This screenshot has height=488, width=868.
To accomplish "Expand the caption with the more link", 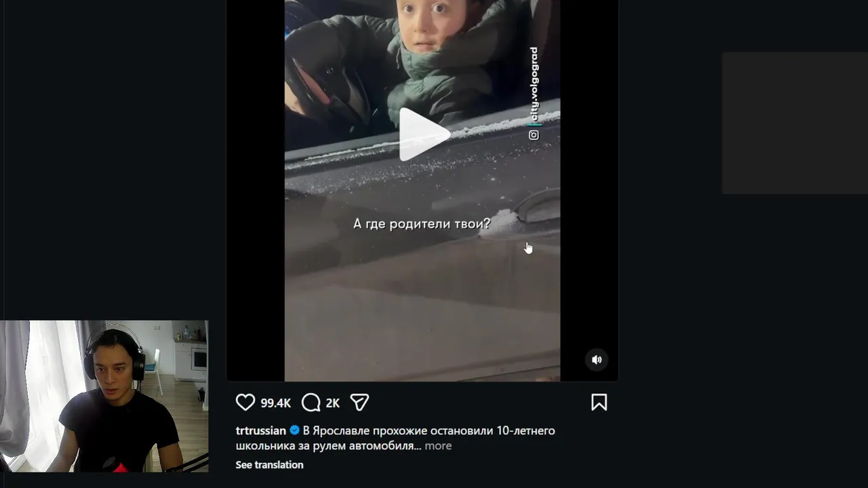I will pyautogui.click(x=438, y=445).
